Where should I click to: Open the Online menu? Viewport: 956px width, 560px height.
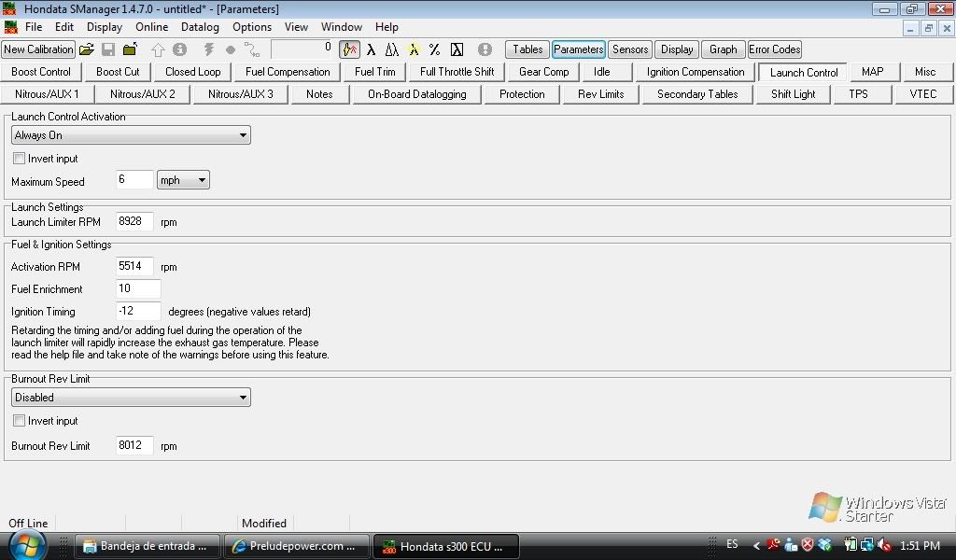coord(152,27)
